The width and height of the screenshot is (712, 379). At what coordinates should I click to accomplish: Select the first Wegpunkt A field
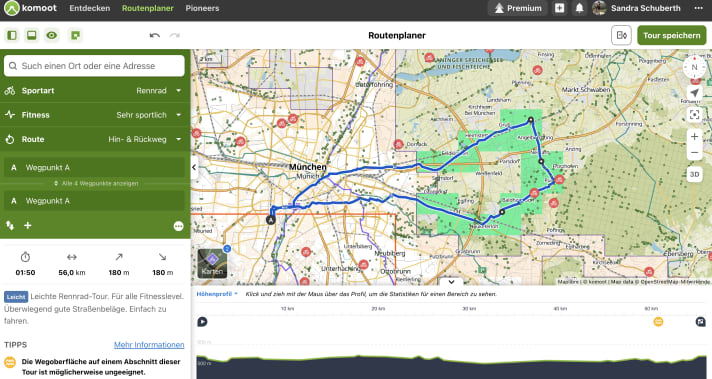(94, 167)
